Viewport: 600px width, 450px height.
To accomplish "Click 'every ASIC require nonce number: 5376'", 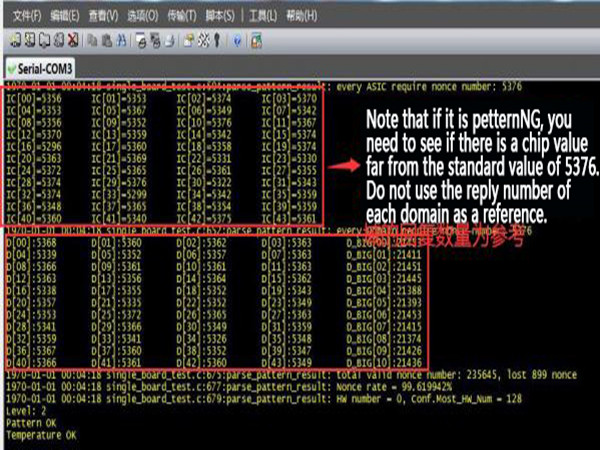I will [429, 87].
